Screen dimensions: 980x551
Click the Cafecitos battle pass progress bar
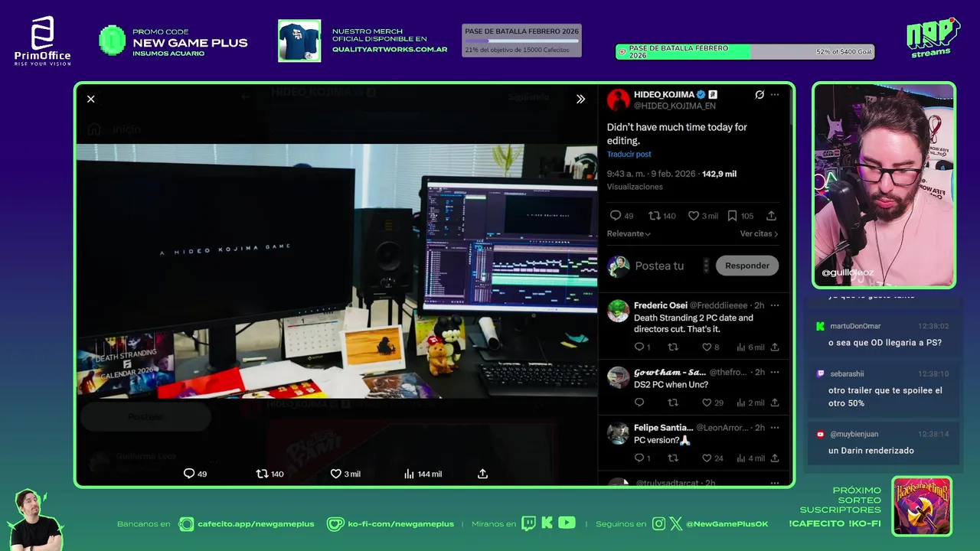point(521,41)
